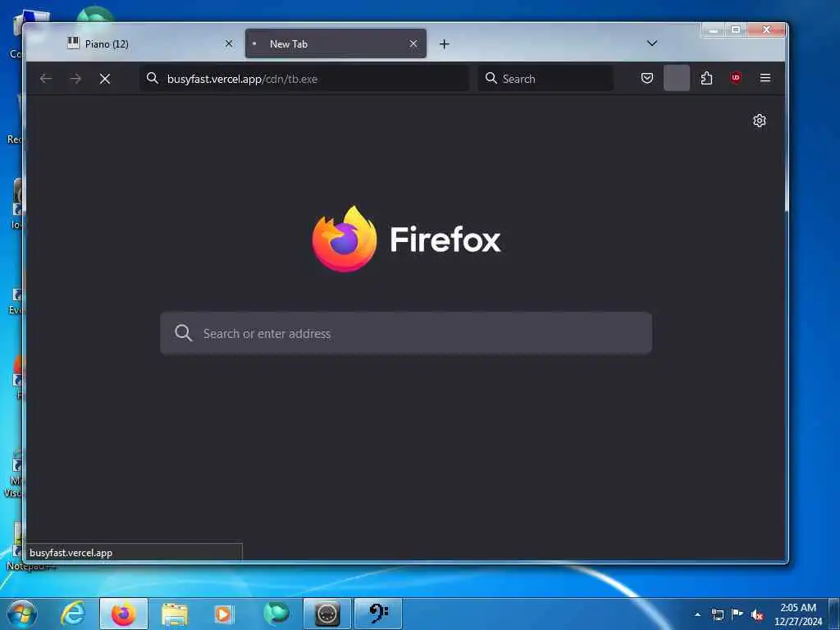Image resolution: width=840 pixels, height=630 pixels.
Task: Open the Extensions menu
Action: [706, 78]
